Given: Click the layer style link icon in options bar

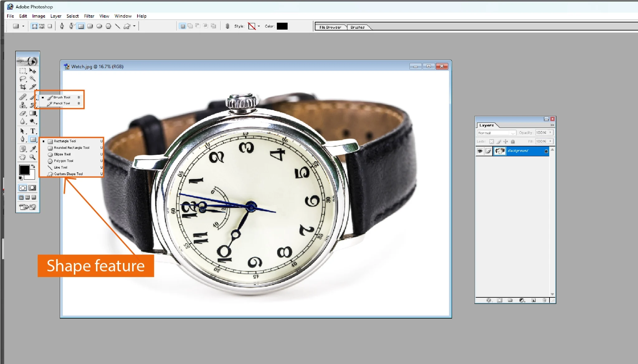Looking at the screenshot, I should tap(227, 26).
